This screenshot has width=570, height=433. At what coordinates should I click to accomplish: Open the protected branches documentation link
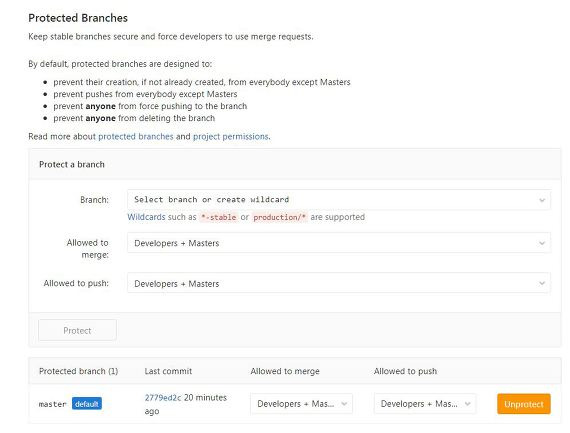pos(136,136)
